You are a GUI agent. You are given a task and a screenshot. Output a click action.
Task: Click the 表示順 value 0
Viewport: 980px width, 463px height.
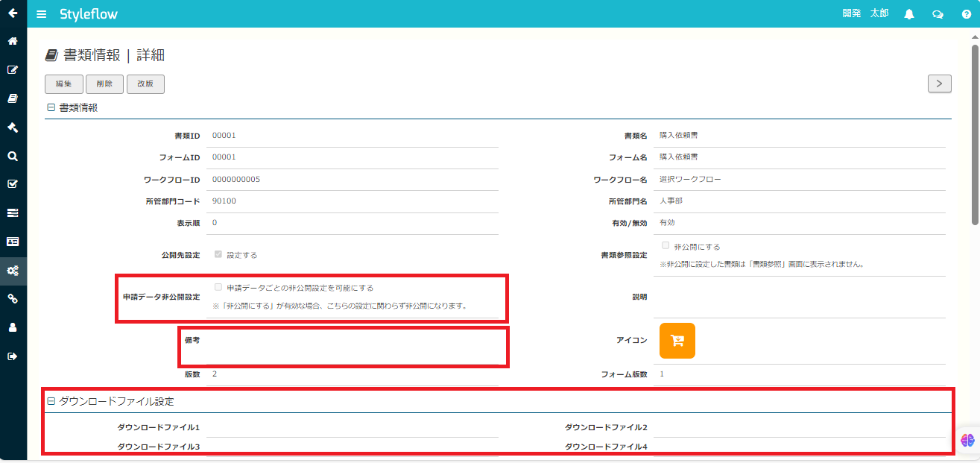coord(215,222)
